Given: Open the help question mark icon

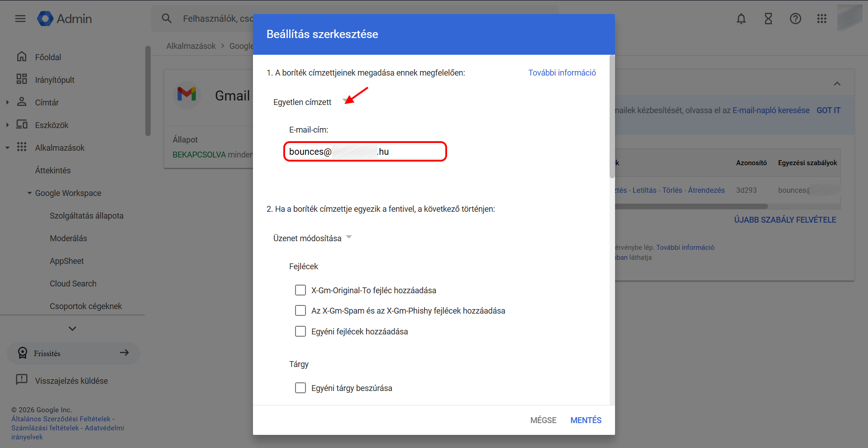Looking at the screenshot, I should (x=796, y=19).
